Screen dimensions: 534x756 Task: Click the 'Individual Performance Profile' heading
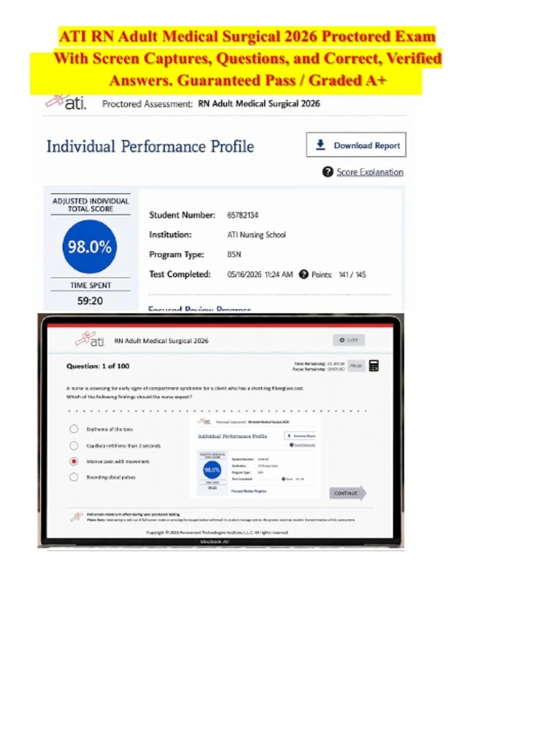(x=150, y=146)
